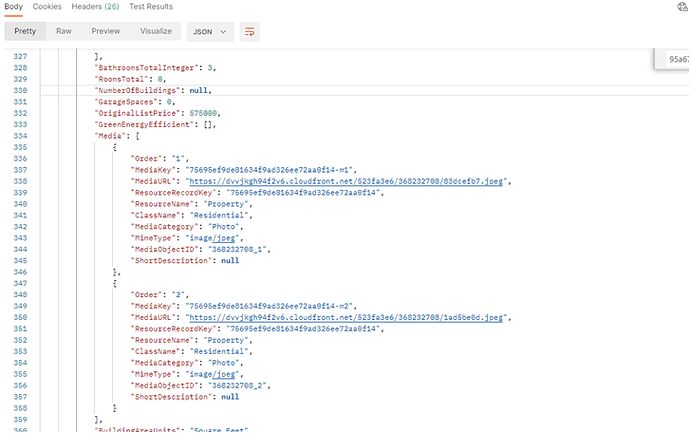Switch to the Body tab
Image resolution: width=690 pixels, height=433 pixels.
tap(13, 7)
